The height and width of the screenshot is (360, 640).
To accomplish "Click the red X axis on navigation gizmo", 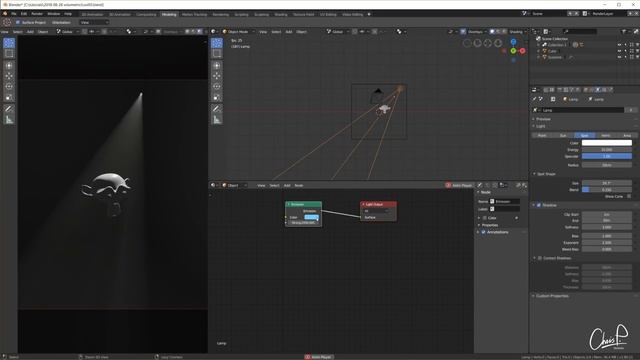I will pos(522,51).
